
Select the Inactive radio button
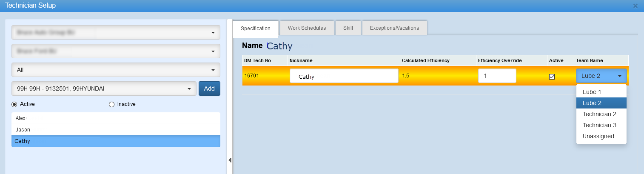pyautogui.click(x=112, y=104)
